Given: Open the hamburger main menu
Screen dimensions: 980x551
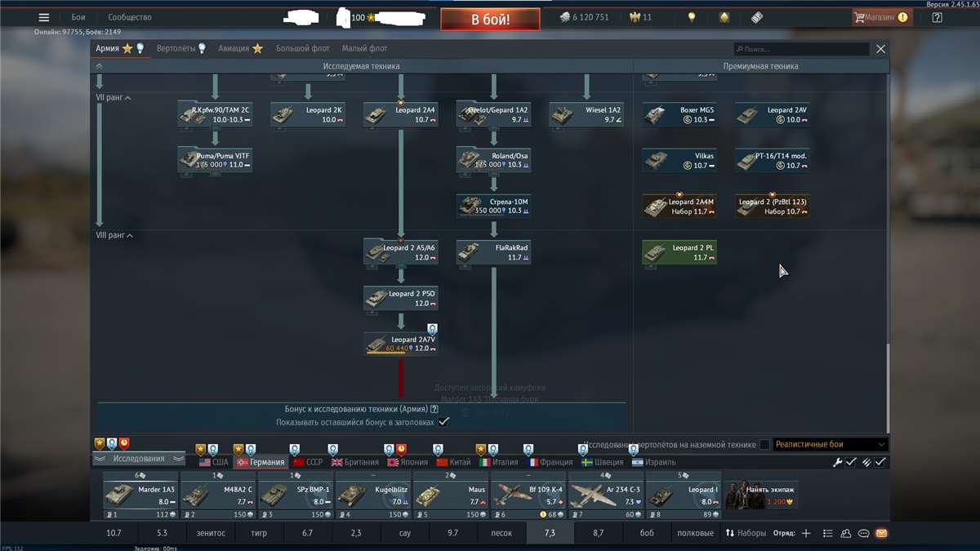Looking at the screenshot, I should (44, 17).
